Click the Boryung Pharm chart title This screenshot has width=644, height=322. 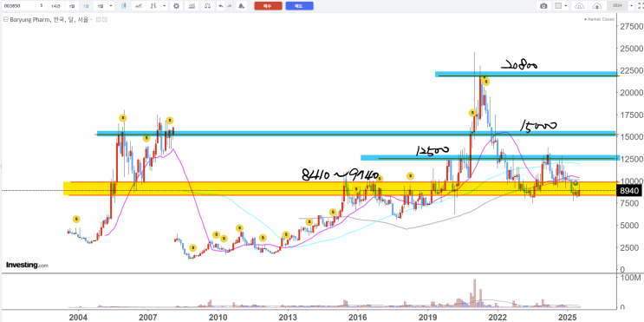[49, 19]
